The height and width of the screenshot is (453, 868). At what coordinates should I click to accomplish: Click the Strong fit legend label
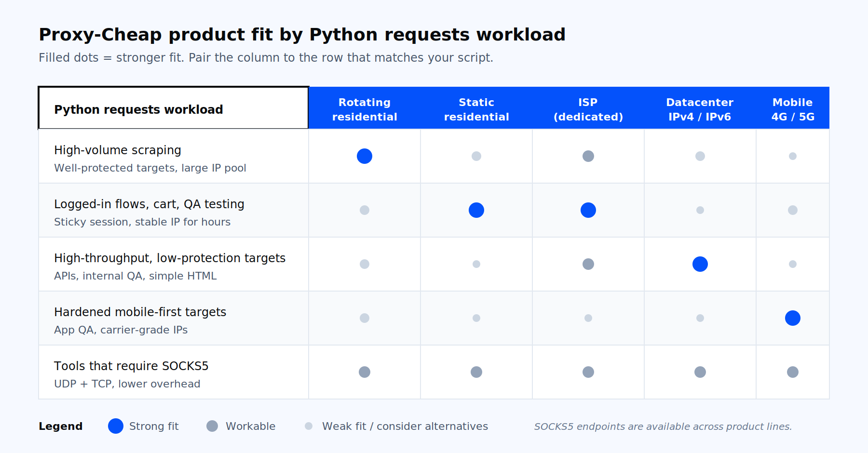coord(154,426)
